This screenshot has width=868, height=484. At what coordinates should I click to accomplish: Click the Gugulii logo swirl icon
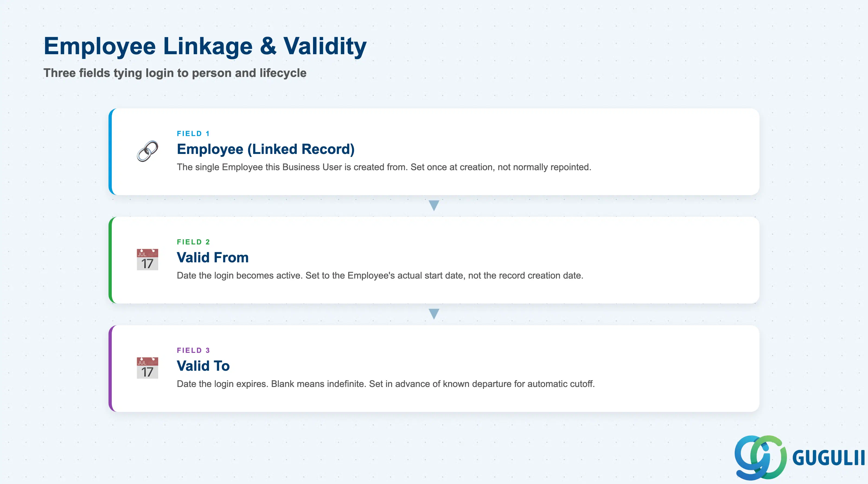pyautogui.click(x=761, y=457)
